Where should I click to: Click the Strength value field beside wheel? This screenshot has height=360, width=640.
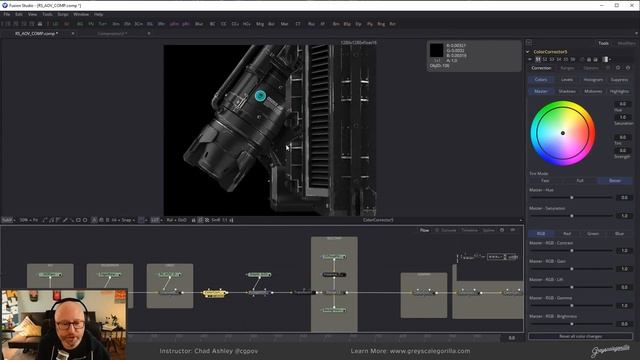pos(623,151)
